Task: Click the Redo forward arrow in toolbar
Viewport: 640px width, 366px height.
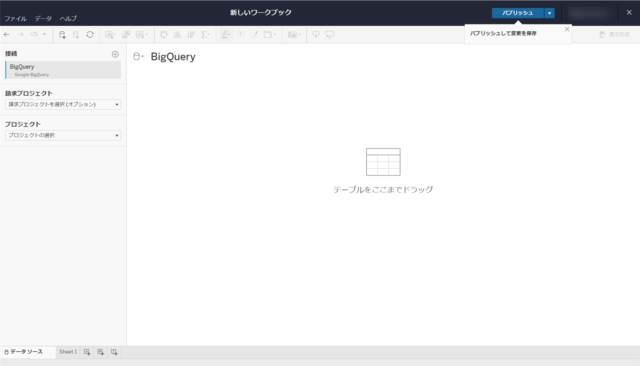Action: [x=20, y=35]
